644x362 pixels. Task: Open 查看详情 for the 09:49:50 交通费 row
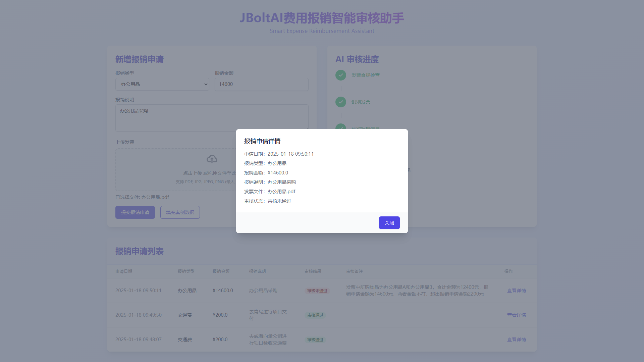[x=517, y=315]
